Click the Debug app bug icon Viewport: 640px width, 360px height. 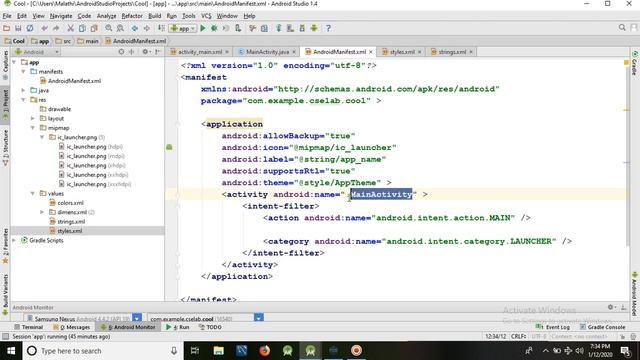pyautogui.click(x=214, y=28)
